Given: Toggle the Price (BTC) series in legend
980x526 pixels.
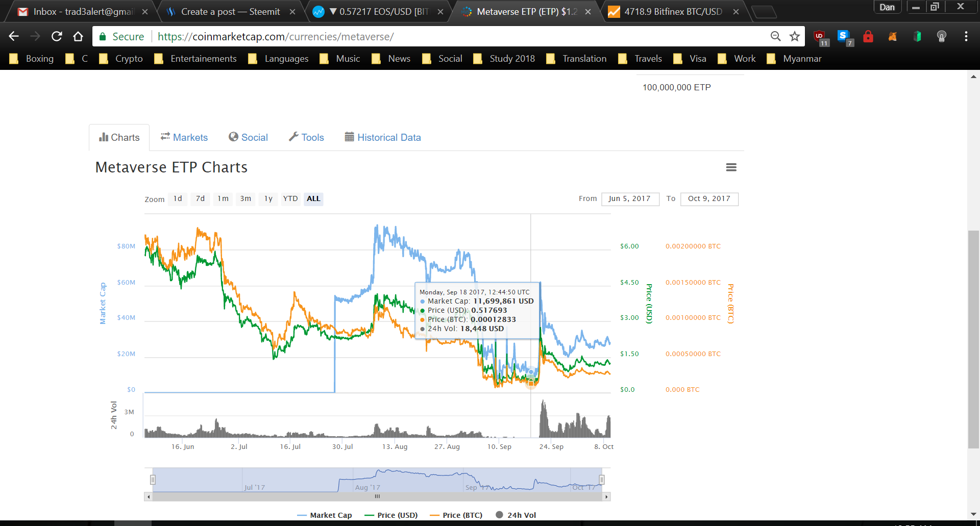Looking at the screenshot, I should coord(456,515).
